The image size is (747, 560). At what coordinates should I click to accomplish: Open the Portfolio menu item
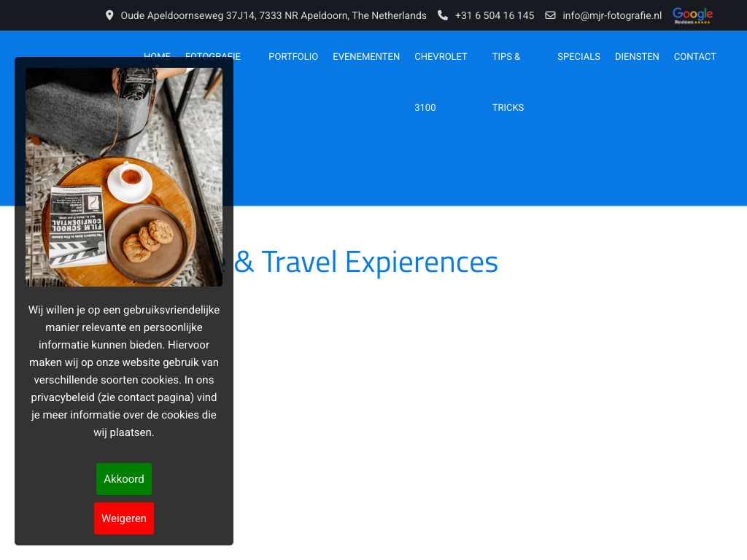pyautogui.click(x=293, y=57)
